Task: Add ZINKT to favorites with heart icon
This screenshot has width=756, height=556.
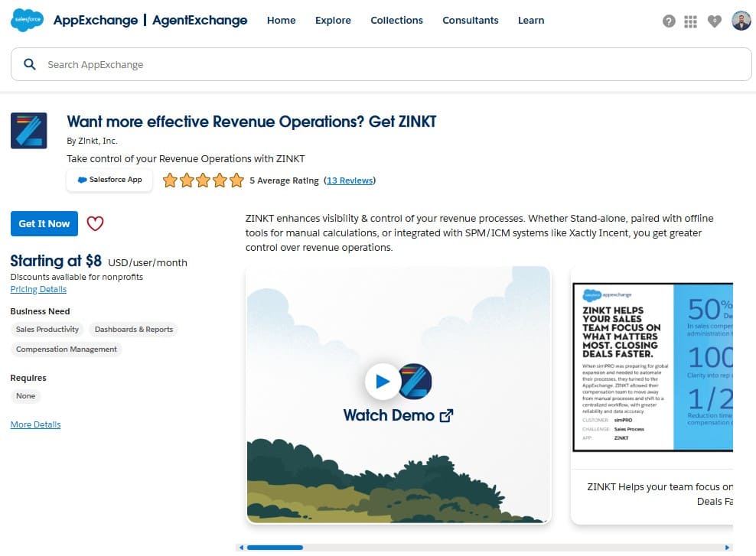Action: [x=95, y=223]
